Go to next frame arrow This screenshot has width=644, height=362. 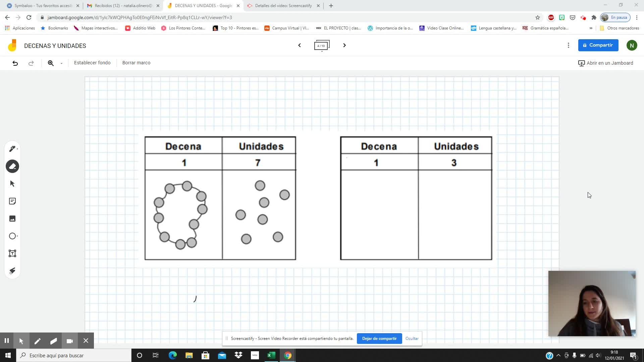344,45
